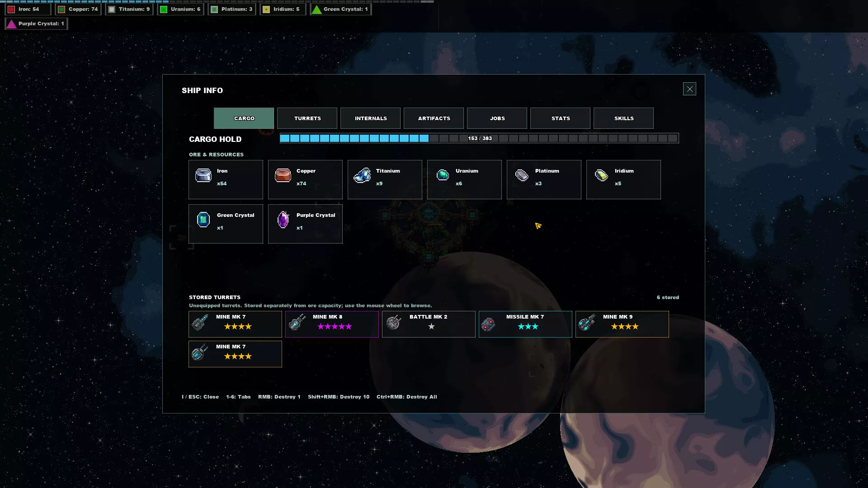The width and height of the screenshot is (868, 488).
Task: Click the '6 stored' turret count text
Action: coord(668,297)
